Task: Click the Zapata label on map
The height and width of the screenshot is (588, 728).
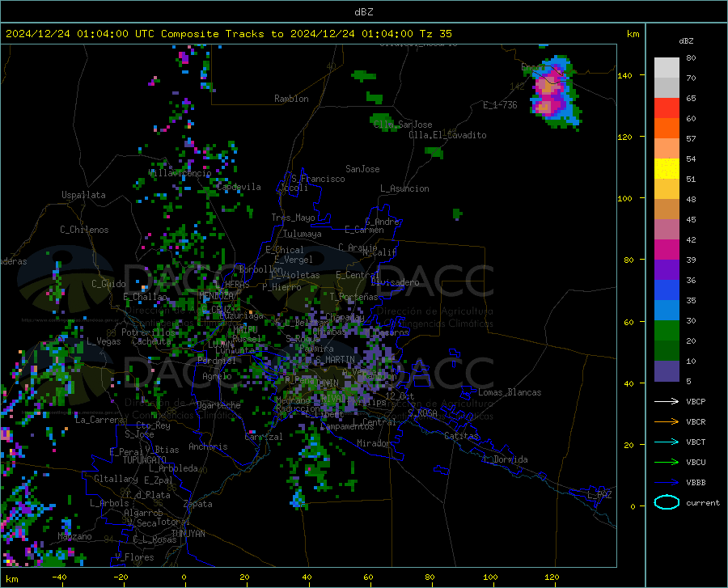Action: pos(198,504)
